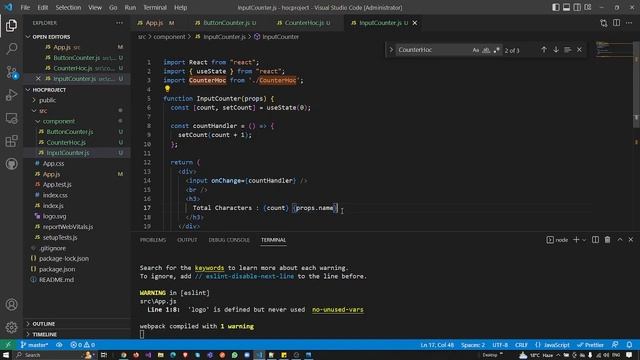Screen dimensions: 640x360
Task: Open the Terminal menu
Action: (x=155, y=7)
